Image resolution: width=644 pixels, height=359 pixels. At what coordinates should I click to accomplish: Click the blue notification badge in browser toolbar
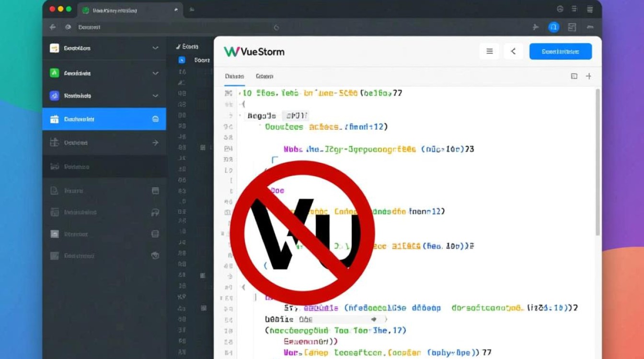click(553, 27)
